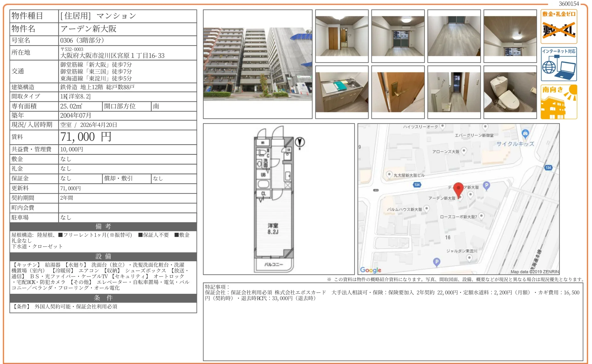Open the kitchen sink photo thumbnail
This screenshot has width=592, height=364.
341,92
